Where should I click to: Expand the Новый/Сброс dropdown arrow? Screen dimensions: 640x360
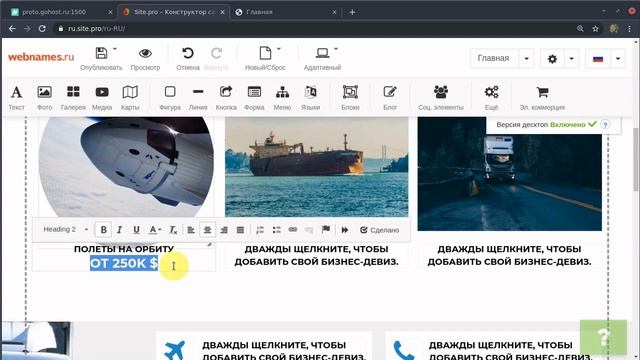(x=279, y=49)
